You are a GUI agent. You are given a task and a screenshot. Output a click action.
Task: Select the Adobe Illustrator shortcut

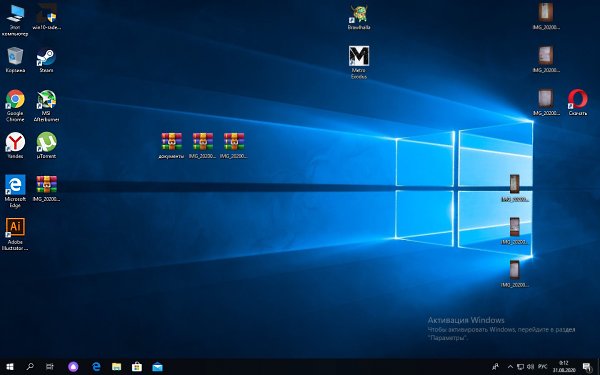tap(15, 234)
